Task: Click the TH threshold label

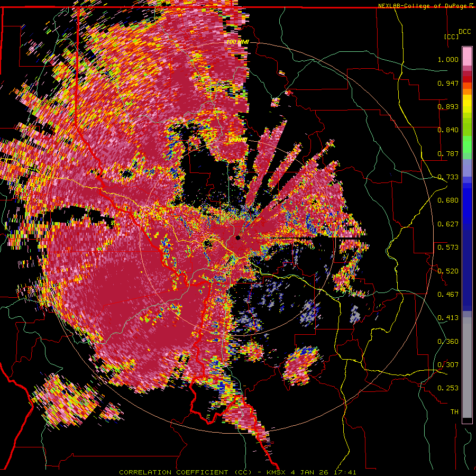Action: click(x=454, y=412)
